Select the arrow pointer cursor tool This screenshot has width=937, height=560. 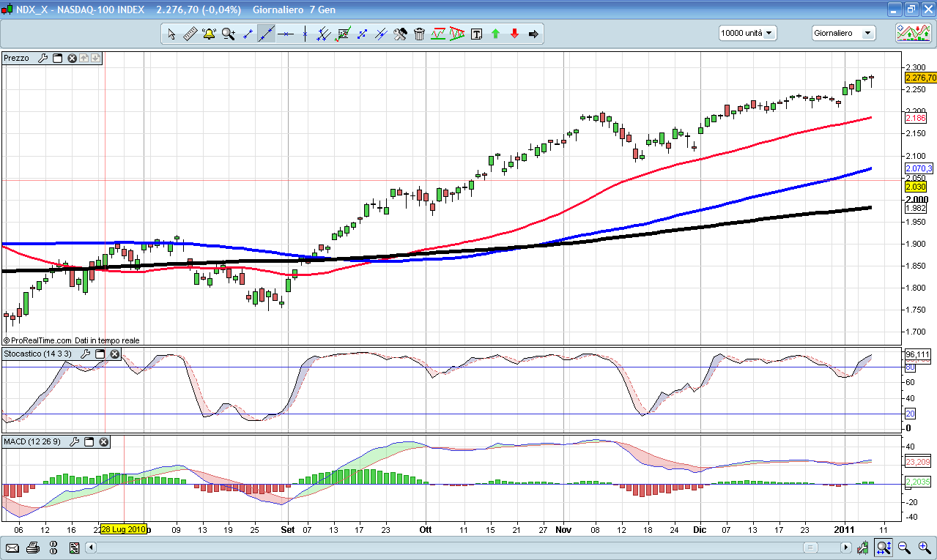click(171, 34)
